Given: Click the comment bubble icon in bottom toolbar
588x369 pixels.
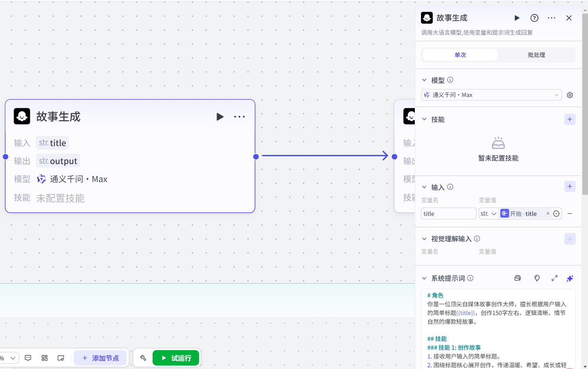Looking at the screenshot, I should [x=28, y=358].
